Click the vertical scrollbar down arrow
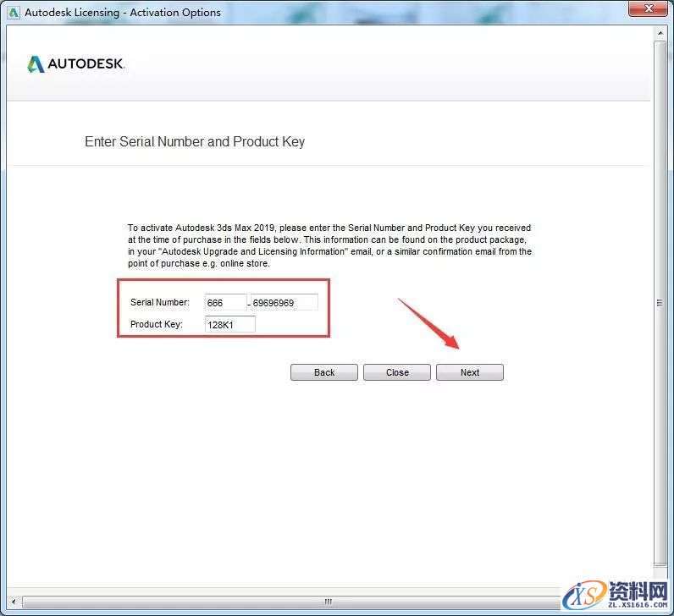The image size is (674, 616). 660,586
